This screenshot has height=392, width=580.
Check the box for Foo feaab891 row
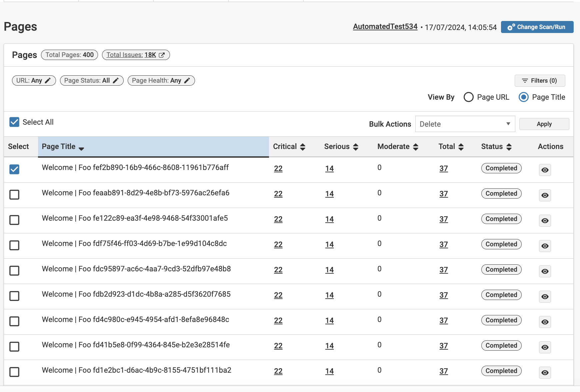[x=14, y=195]
